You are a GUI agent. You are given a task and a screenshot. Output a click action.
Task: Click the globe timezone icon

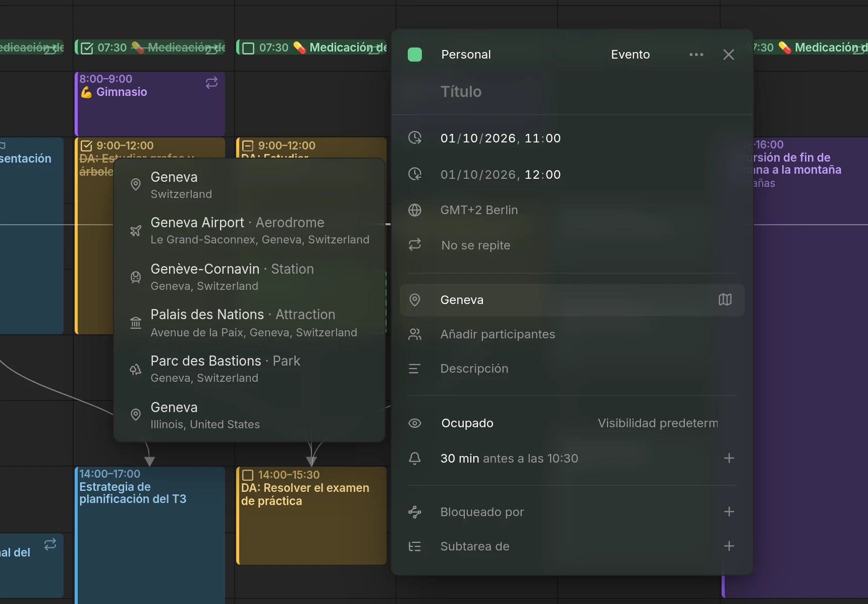pos(415,210)
